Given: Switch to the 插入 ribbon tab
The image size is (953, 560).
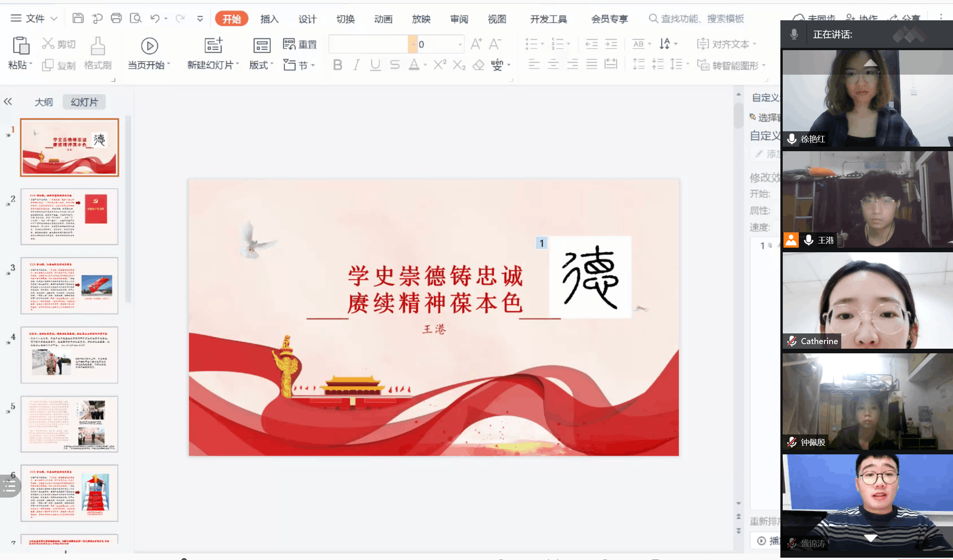Looking at the screenshot, I should click(269, 19).
